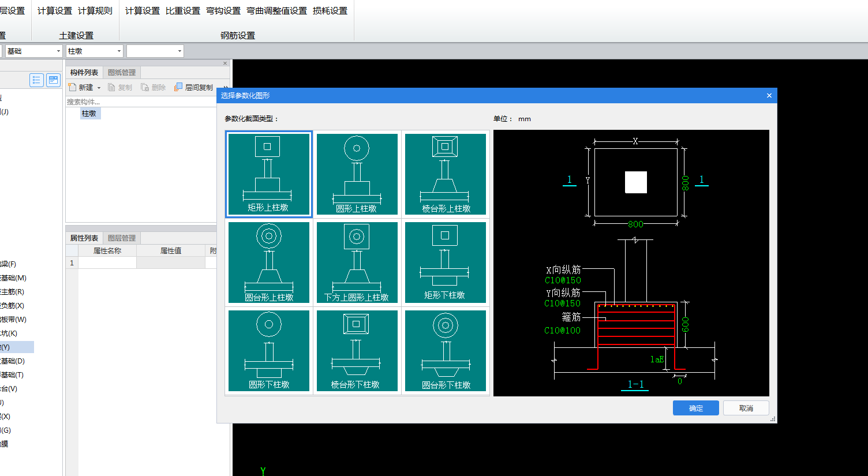Switch to the 图纸管理 tab
Screen dimensions: 868x476
pos(122,72)
